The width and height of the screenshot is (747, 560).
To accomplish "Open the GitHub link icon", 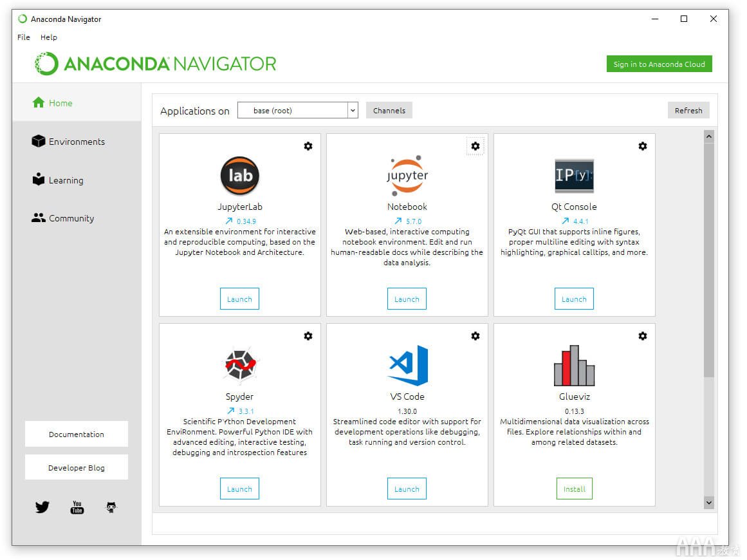I will pyautogui.click(x=111, y=507).
